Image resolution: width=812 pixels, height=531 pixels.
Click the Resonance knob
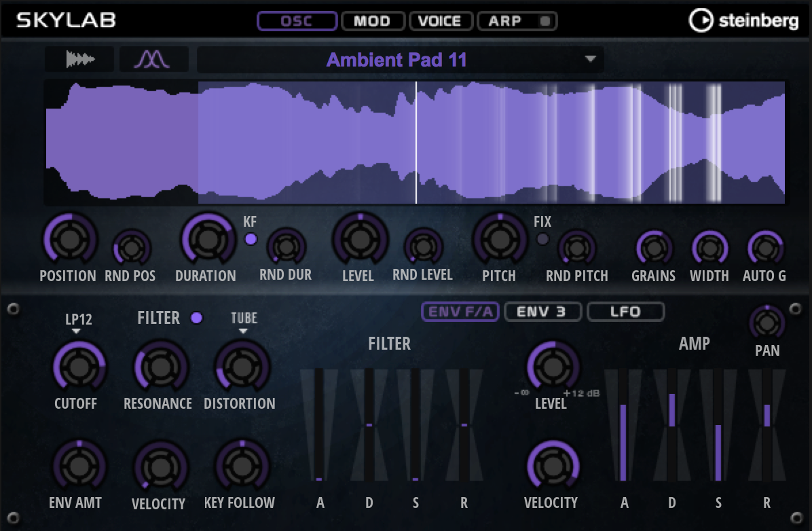click(x=160, y=367)
